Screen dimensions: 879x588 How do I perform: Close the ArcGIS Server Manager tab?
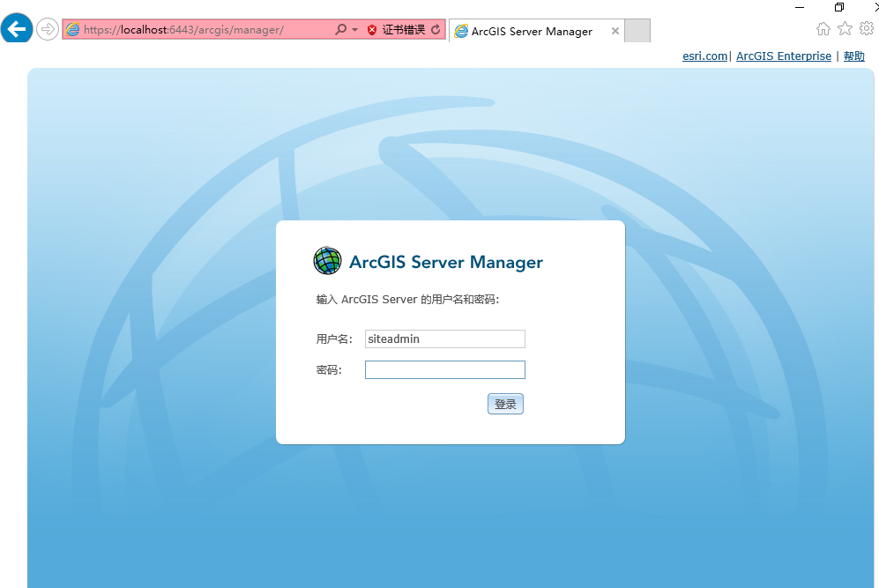tap(615, 31)
